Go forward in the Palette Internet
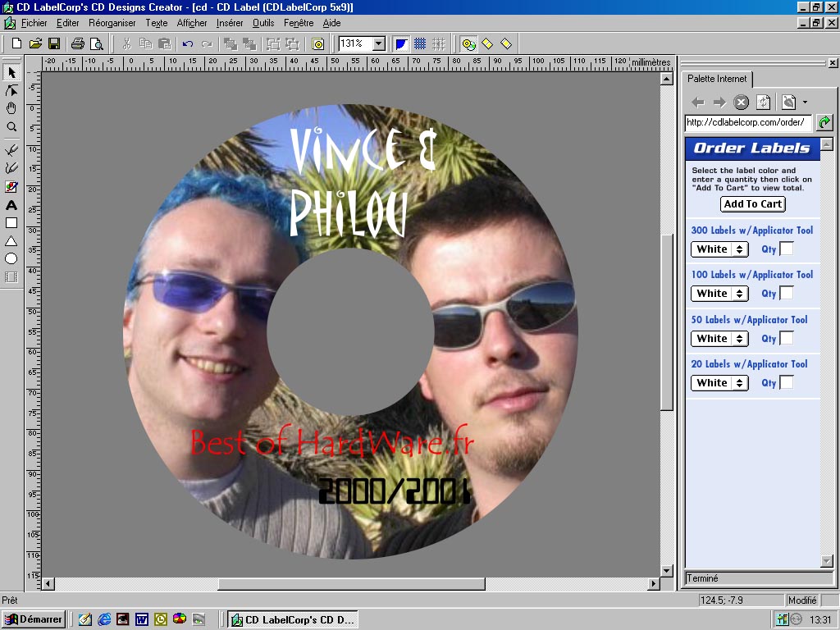The height and width of the screenshot is (630, 840). click(x=719, y=102)
